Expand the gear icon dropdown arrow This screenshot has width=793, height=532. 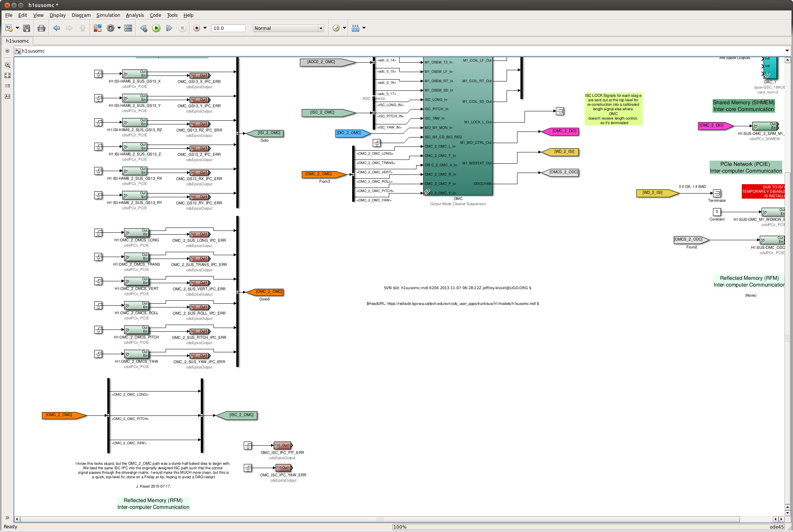pos(119,28)
